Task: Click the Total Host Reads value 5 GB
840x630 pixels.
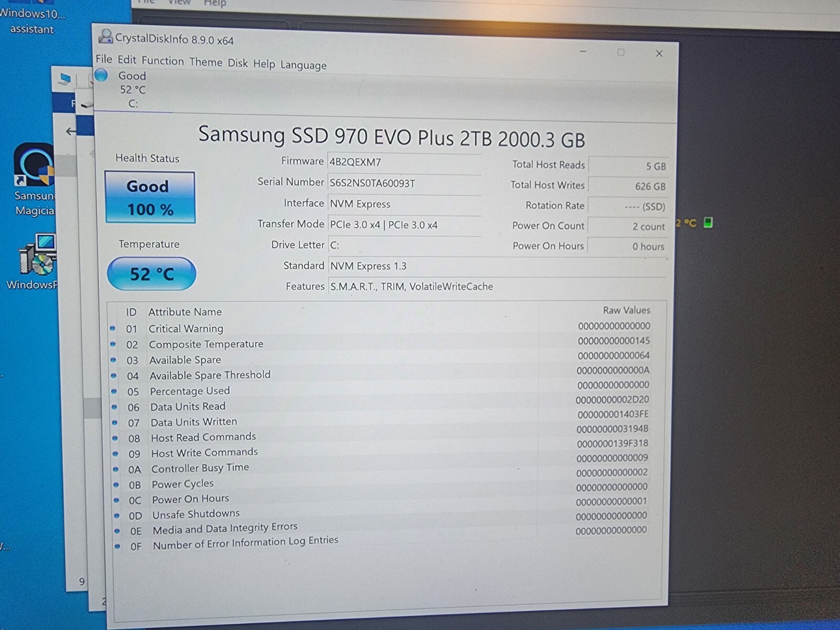Action: [x=628, y=166]
